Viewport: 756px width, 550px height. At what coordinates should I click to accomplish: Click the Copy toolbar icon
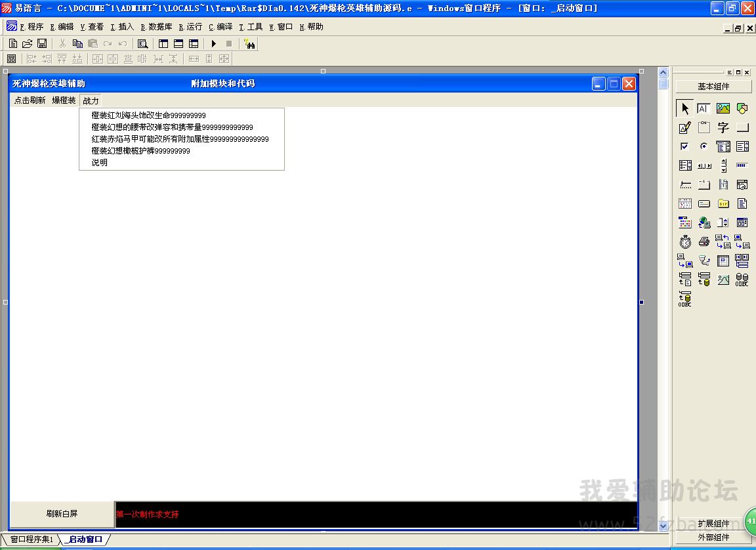[77, 44]
